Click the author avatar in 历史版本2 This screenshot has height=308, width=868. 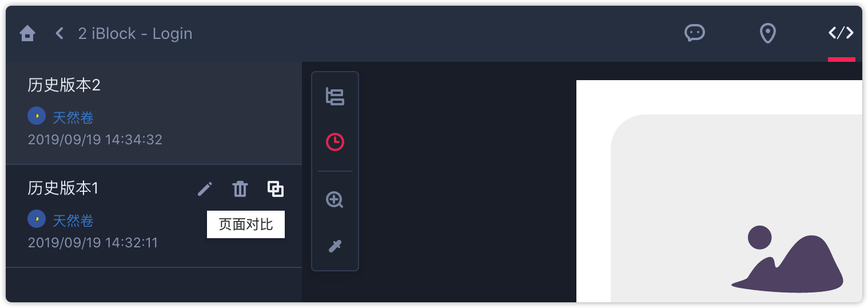(x=37, y=116)
